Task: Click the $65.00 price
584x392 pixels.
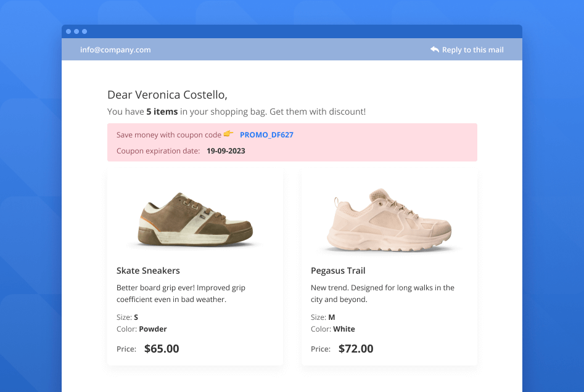Action: [162, 349]
